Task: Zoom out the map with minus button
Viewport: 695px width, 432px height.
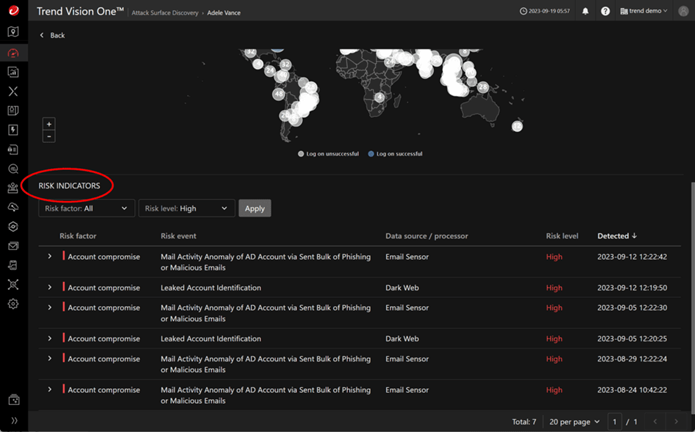Action: pos(49,136)
